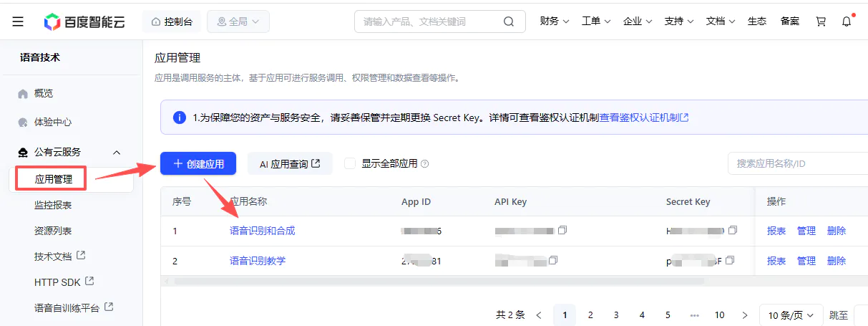The image size is (868, 326).
Task: Go to the 备案 page
Action: [790, 21]
